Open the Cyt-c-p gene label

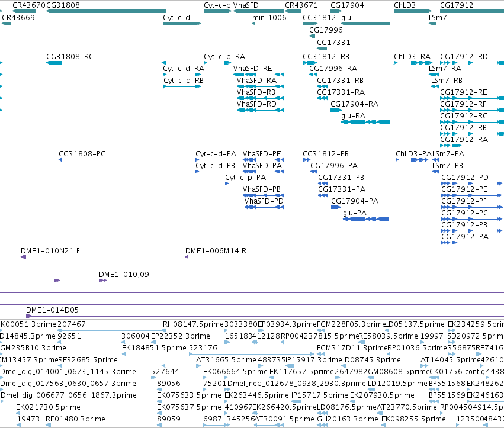pos(217,5)
